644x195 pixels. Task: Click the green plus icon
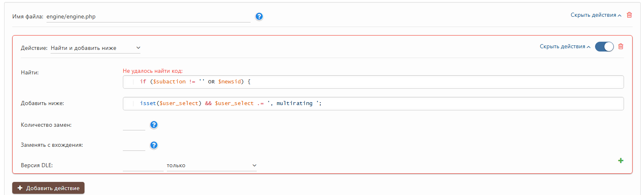(621, 161)
